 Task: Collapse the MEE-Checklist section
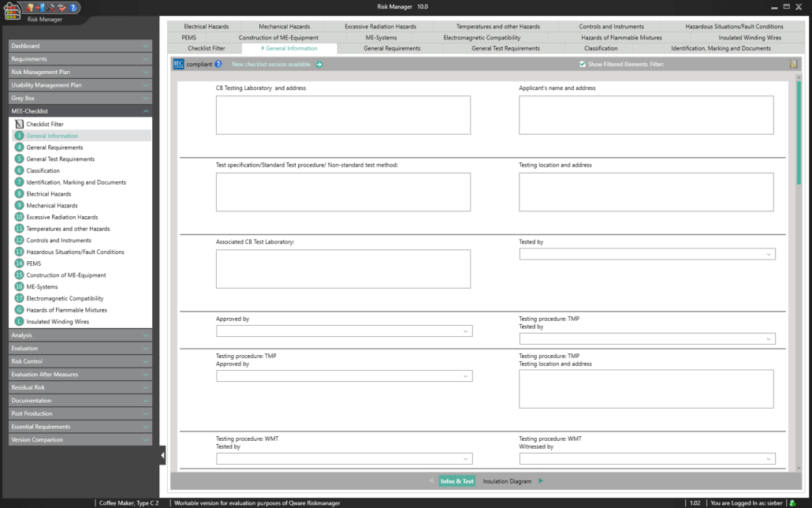[80, 111]
